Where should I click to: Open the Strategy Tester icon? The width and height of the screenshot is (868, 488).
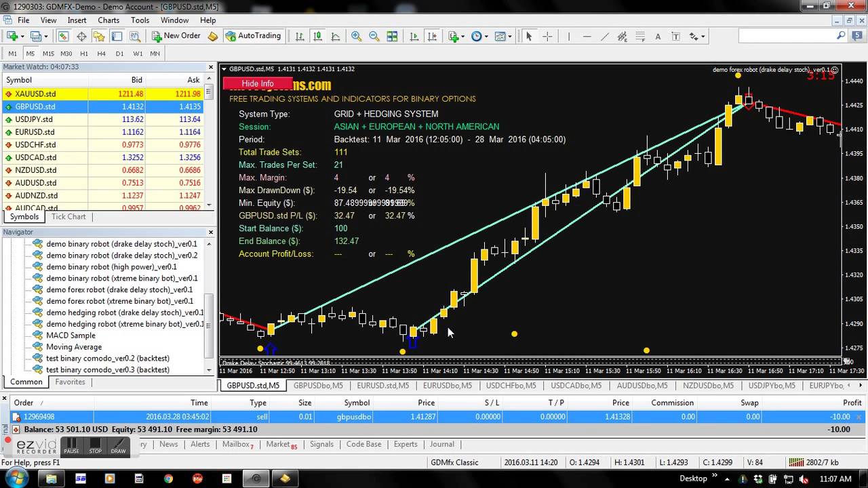[x=135, y=36]
